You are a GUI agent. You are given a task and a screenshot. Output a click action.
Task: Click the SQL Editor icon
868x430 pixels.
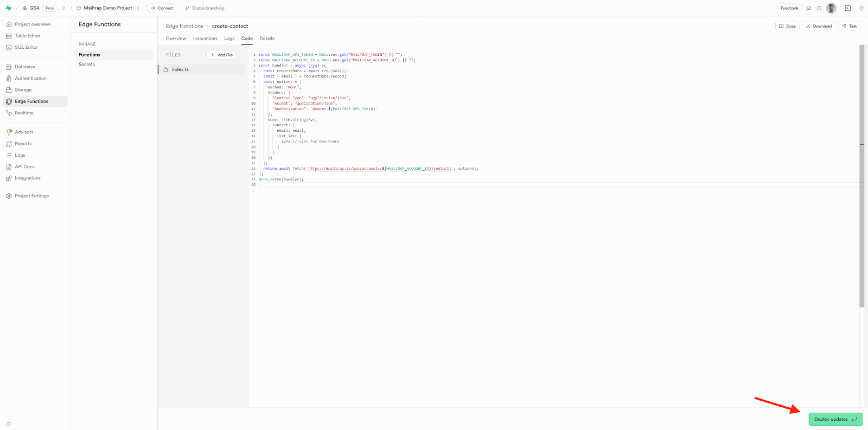tap(9, 47)
